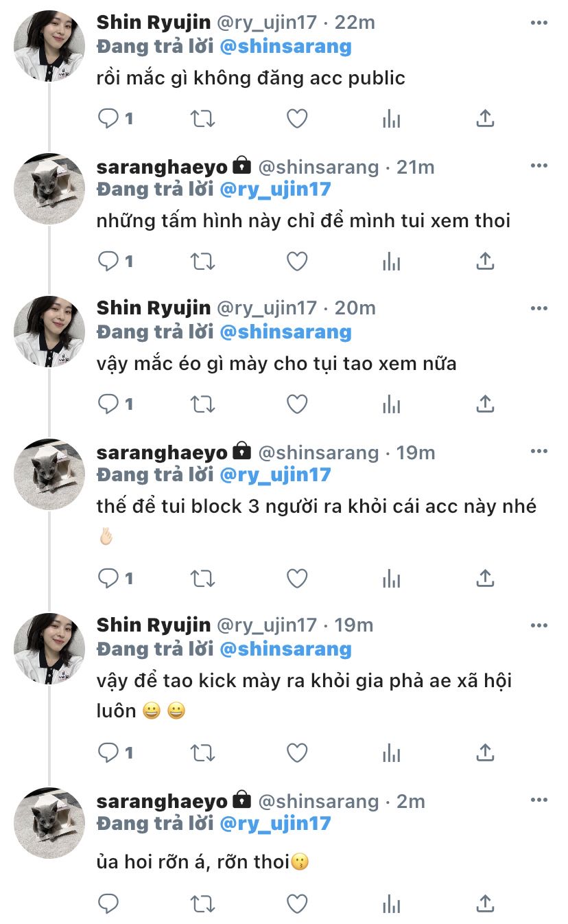
Task: Open more options on the 21m saranghaeyo tweet
Action: click(539, 166)
